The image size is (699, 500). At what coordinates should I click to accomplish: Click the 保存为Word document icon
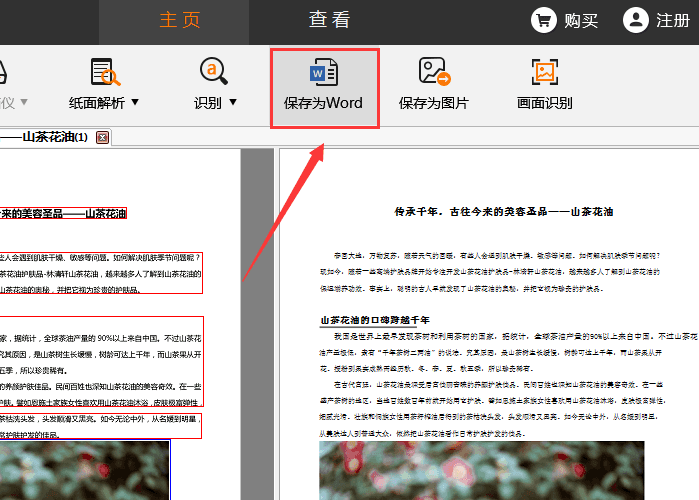tap(323, 72)
